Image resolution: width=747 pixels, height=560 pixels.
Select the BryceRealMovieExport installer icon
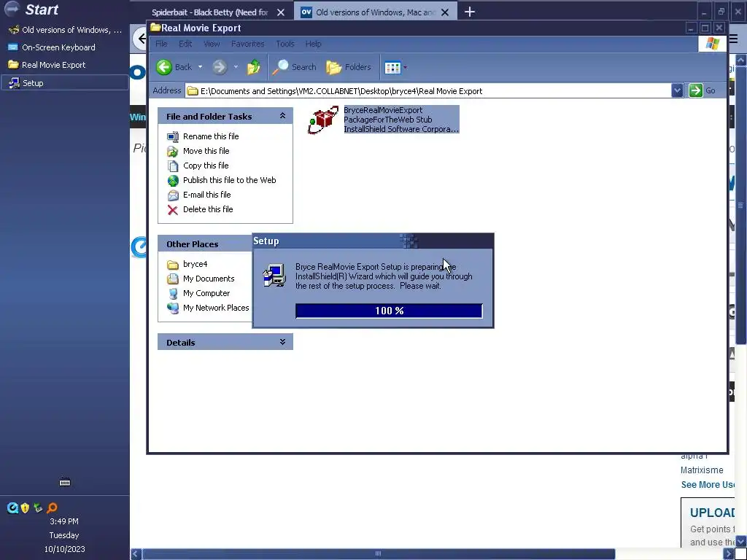[323, 120]
